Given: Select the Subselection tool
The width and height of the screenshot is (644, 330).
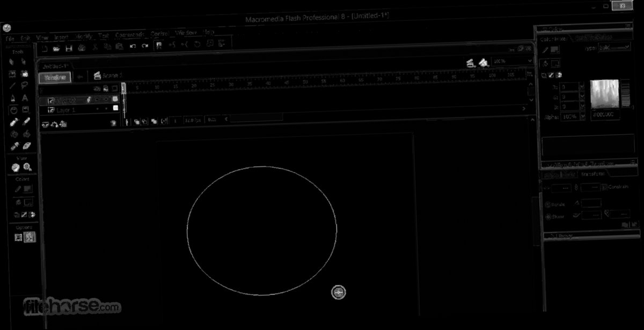Looking at the screenshot, I should click(25, 62).
